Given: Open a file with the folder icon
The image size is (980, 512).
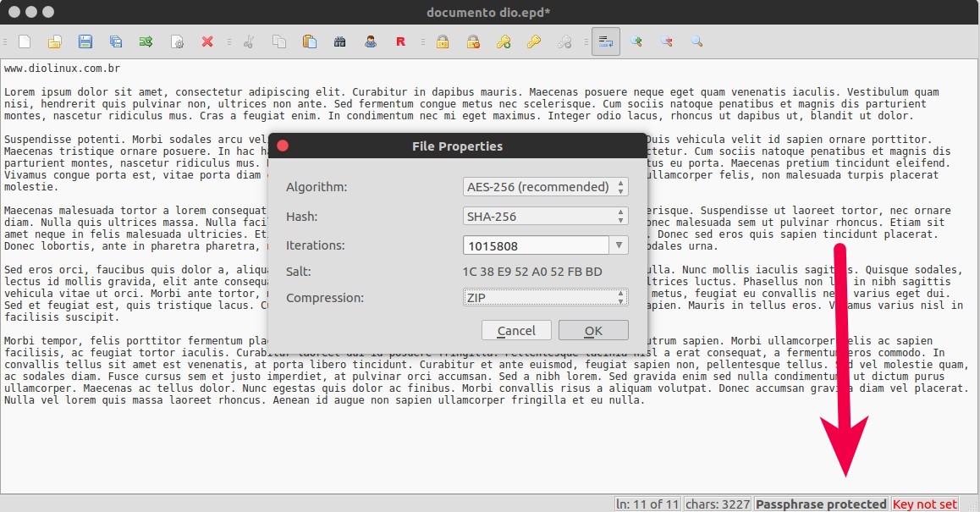Looking at the screenshot, I should click(x=54, y=41).
